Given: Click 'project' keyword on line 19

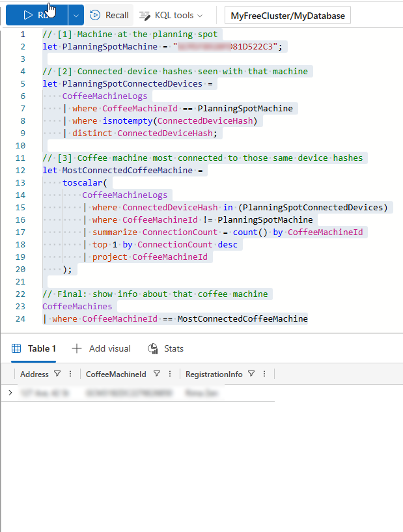Looking at the screenshot, I should [110, 257].
